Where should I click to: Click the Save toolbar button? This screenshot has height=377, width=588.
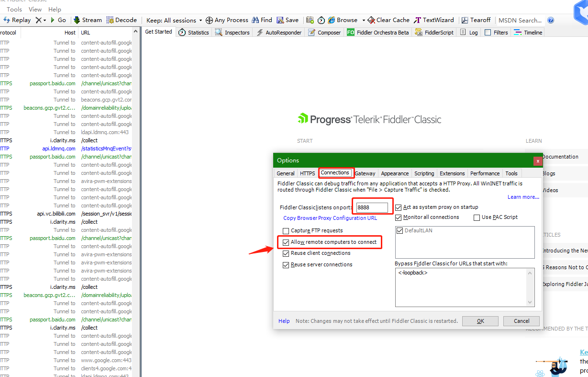pos(288,20)
